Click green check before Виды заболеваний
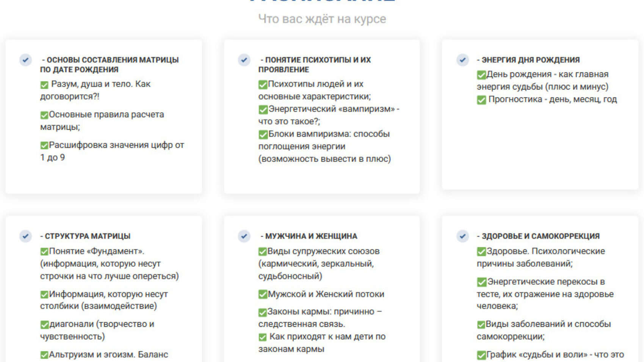Screen dimensions: 644x362 click(481, 325)
